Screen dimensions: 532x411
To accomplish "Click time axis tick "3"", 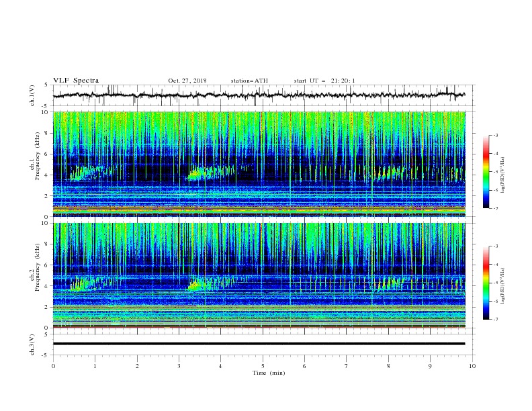I will pyautogui.click(x=179, y=366).
